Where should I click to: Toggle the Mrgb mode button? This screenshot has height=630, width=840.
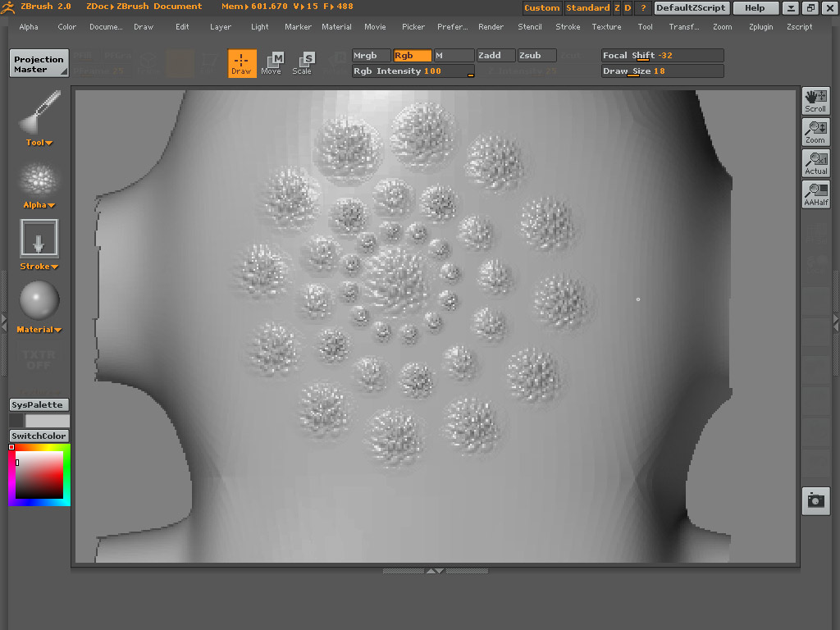pyautogui.click(x=372, y=56)
